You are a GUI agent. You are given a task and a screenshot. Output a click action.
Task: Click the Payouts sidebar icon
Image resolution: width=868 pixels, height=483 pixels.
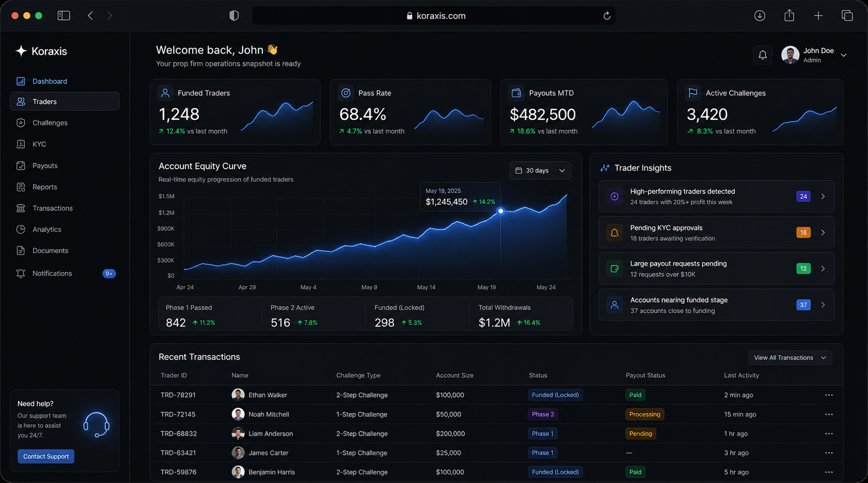[x=21, y=166]
